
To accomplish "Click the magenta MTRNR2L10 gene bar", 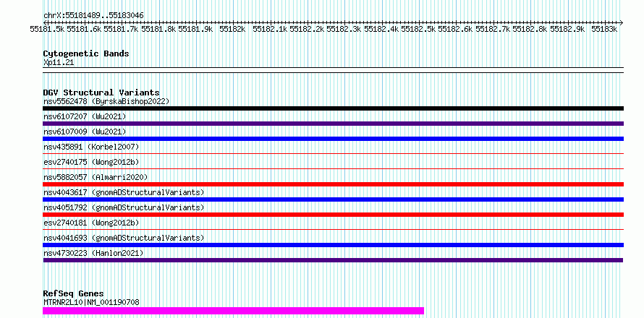I will 233,311.
